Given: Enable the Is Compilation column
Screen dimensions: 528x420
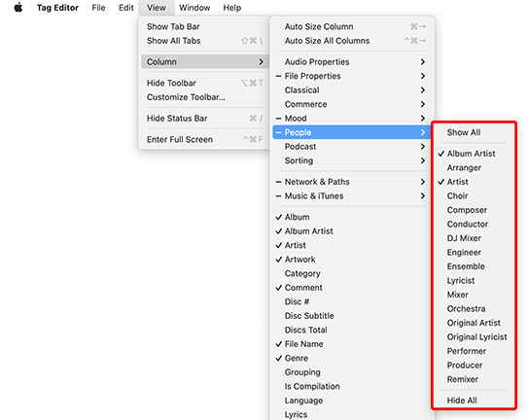Looking at the screenshot, I should click(x=352, y=386).
